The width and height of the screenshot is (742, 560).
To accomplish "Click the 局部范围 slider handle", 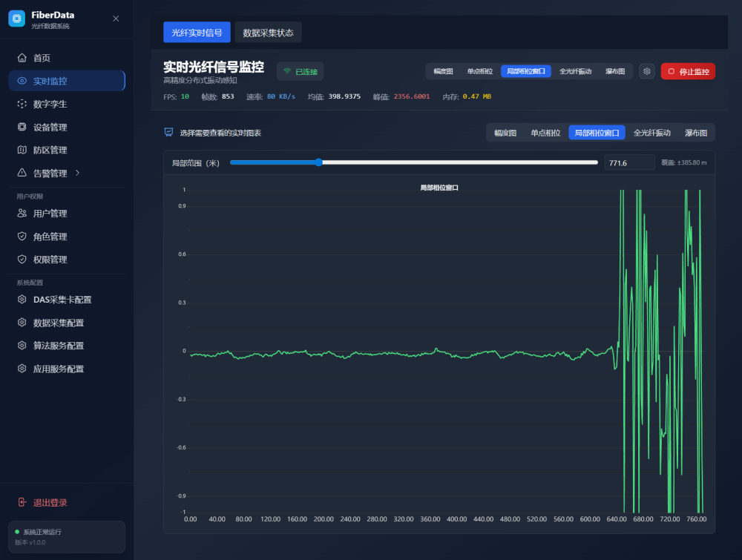I will pos(318,162).
